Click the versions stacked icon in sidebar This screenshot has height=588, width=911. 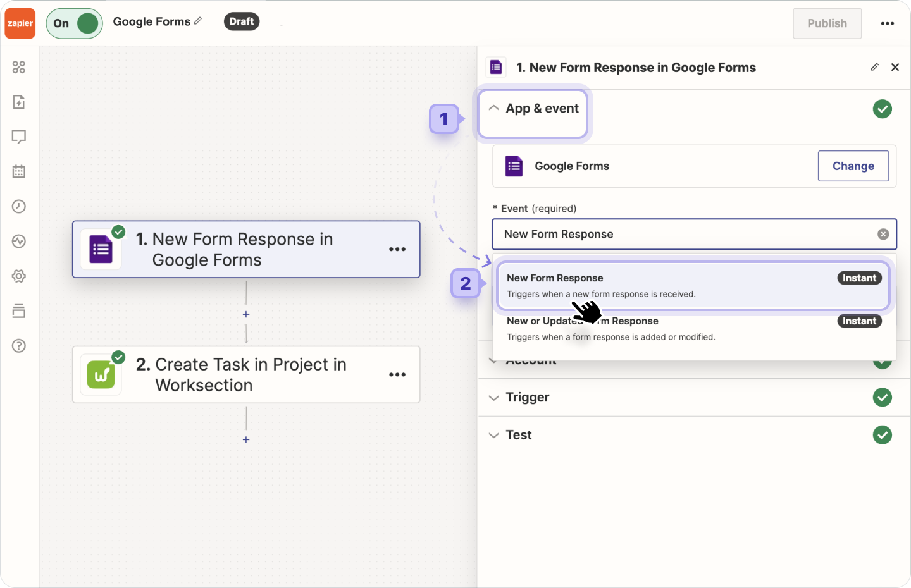coord(19,310)
